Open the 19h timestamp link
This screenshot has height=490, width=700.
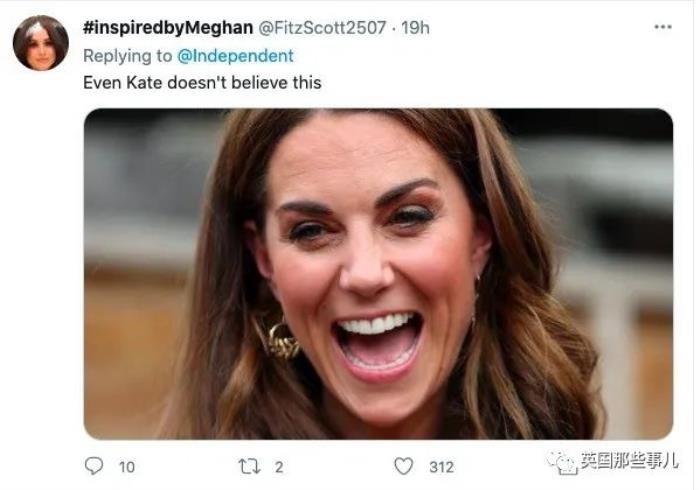(x=415, y=28)
